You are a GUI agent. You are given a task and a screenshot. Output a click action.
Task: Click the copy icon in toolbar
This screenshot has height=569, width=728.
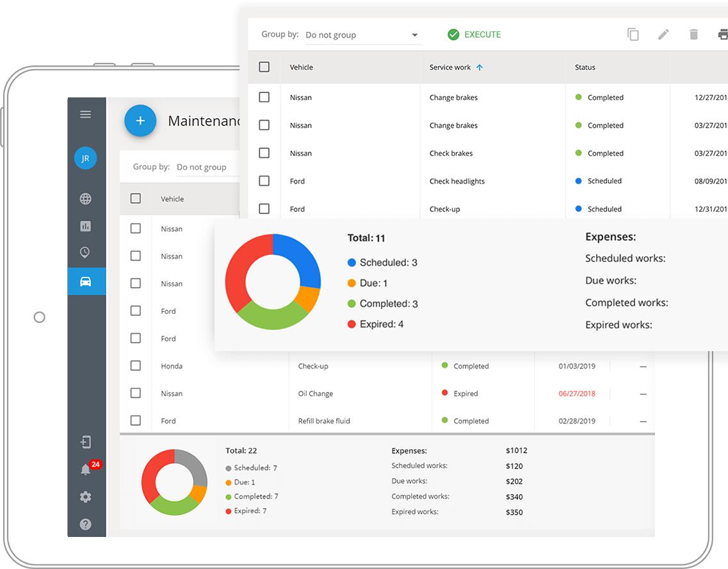click(x=633, y=35)
